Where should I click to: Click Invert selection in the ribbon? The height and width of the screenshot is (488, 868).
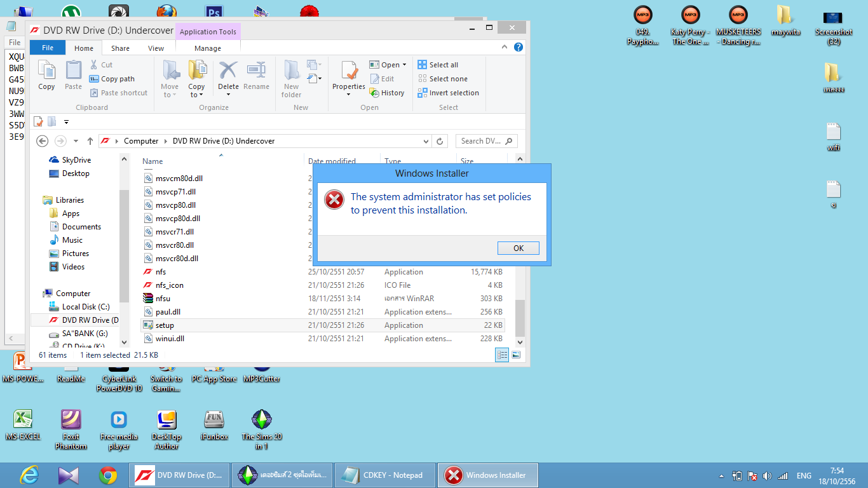(449, 93)
